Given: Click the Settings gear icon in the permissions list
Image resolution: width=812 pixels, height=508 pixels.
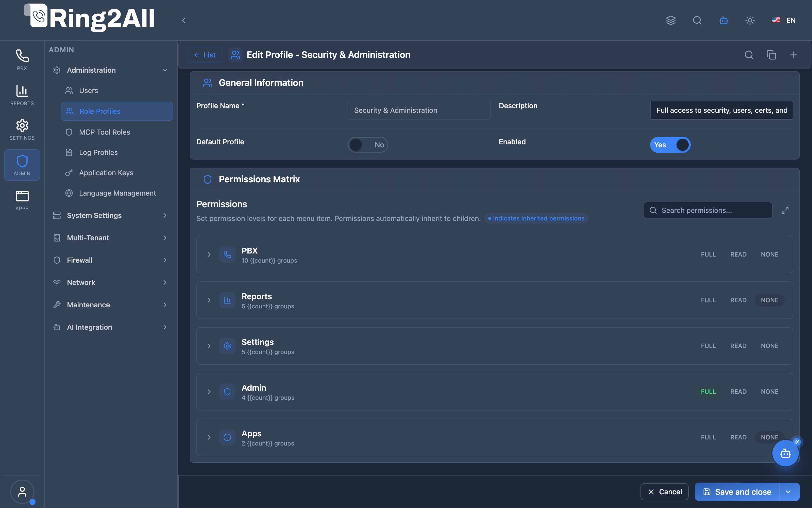Looking at the screenshot, I should (227, 346).
